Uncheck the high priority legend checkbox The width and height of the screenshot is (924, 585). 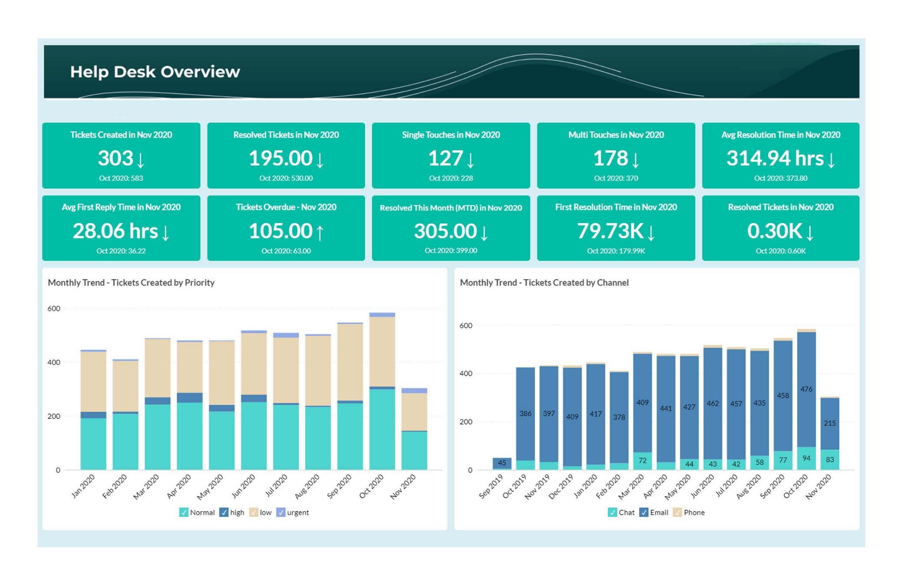pyautogui.click(x=224, y=512)
